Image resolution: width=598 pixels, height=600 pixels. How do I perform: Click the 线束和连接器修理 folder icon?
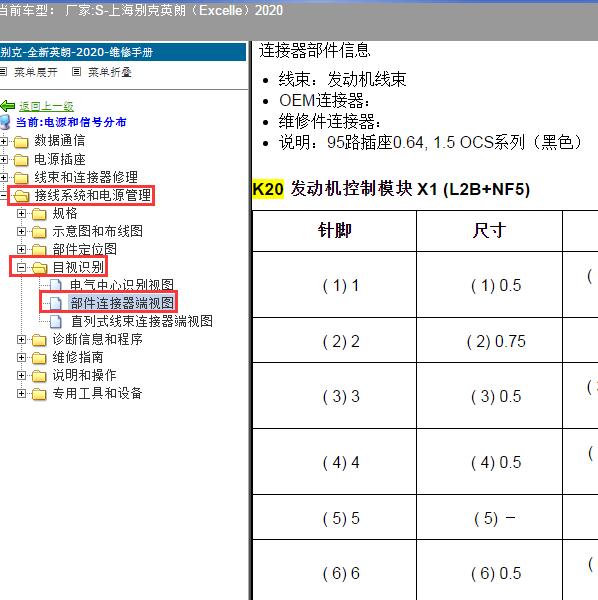point(21,178)
